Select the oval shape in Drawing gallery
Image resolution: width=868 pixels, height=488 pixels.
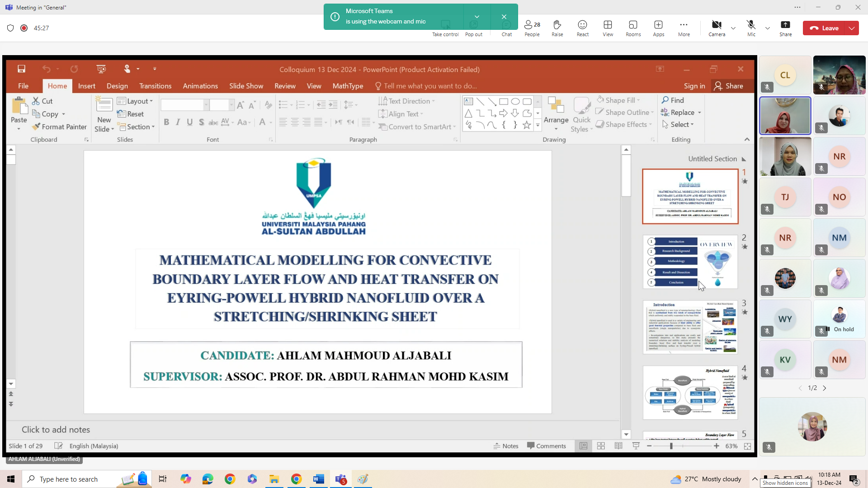[515, 102]
